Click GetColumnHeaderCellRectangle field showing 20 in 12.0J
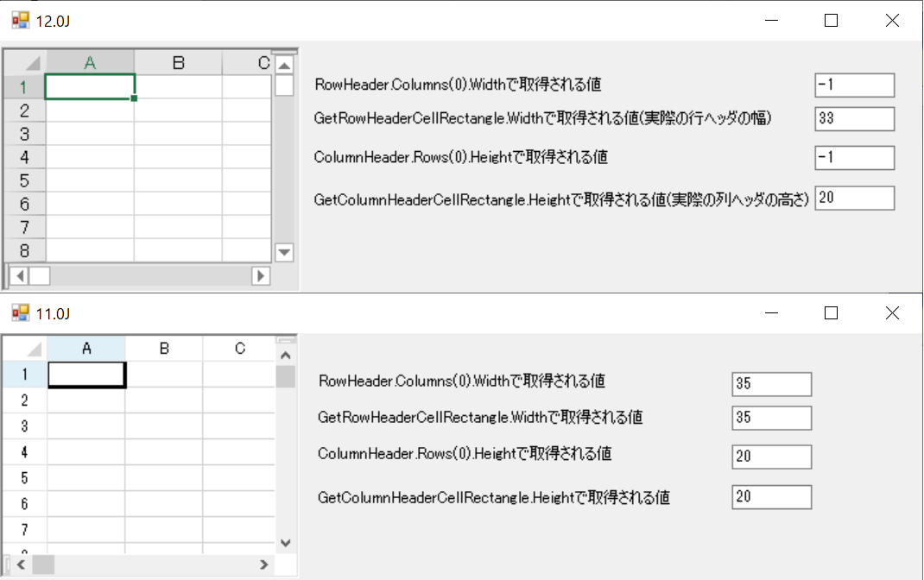 click(x=854, y=198)
